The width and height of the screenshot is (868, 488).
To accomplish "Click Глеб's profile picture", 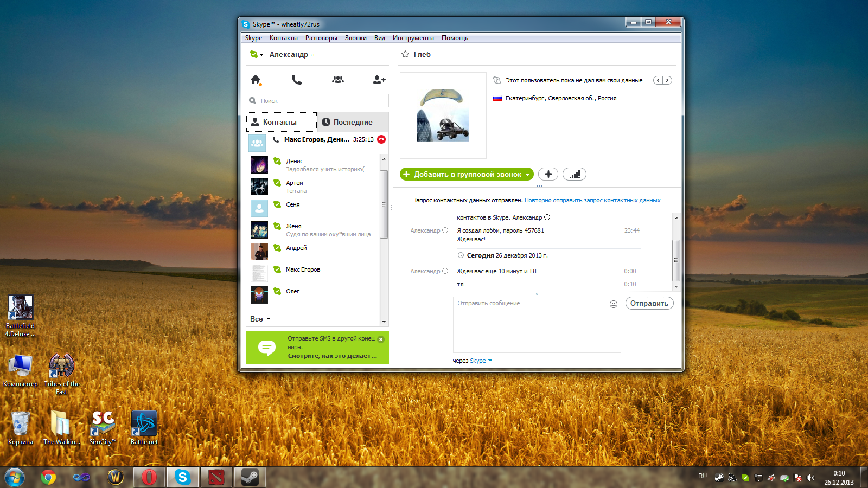I will [x=443, y=115].
